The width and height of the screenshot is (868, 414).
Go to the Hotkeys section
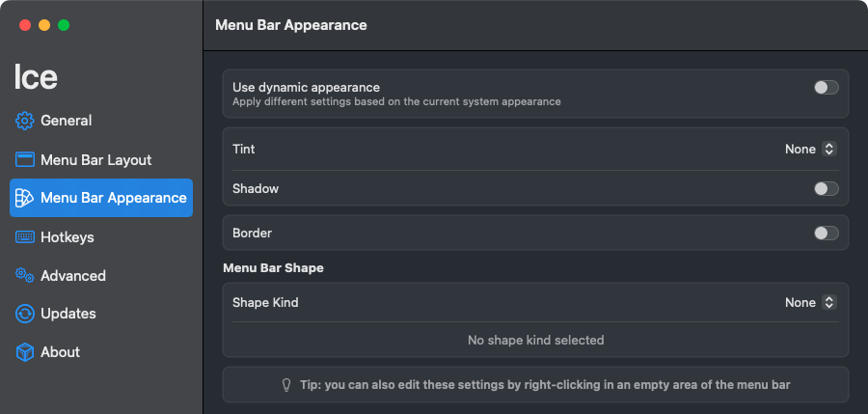pos(101,237)
